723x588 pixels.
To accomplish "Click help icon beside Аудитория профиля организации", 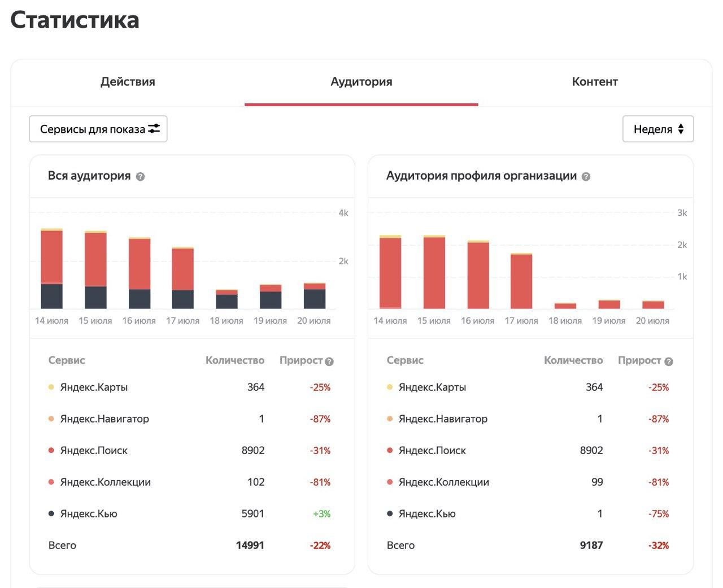I will [586, 176].
